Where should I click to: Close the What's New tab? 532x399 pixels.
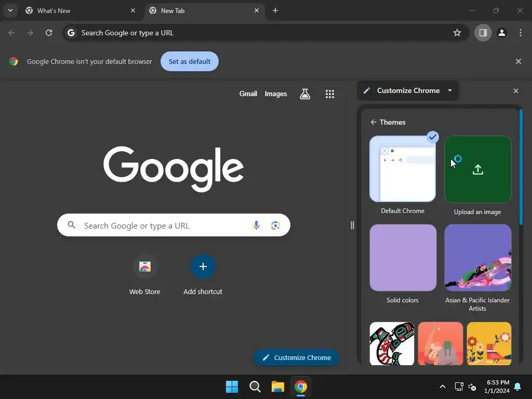pyautogui.click(x=133, y=10)
